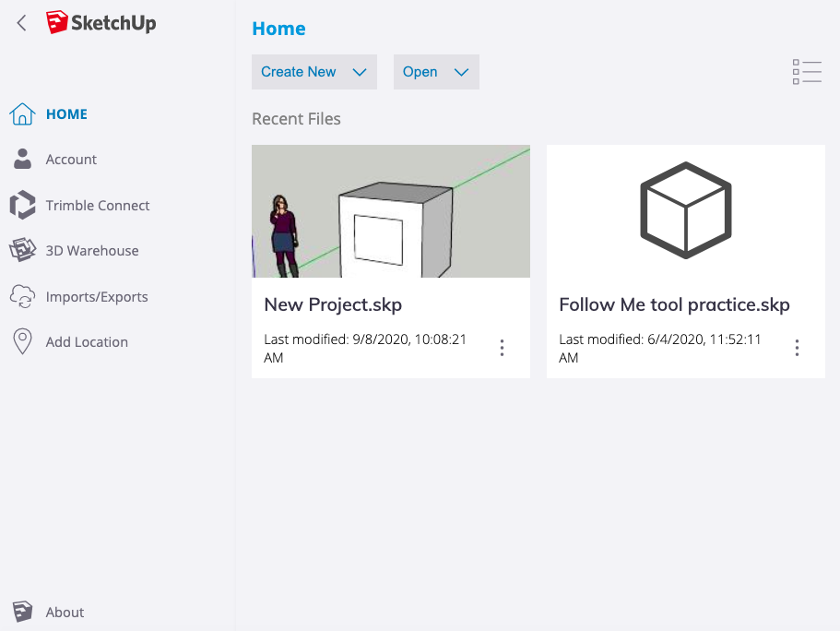Click the About icon at bottom

(23, 612)
